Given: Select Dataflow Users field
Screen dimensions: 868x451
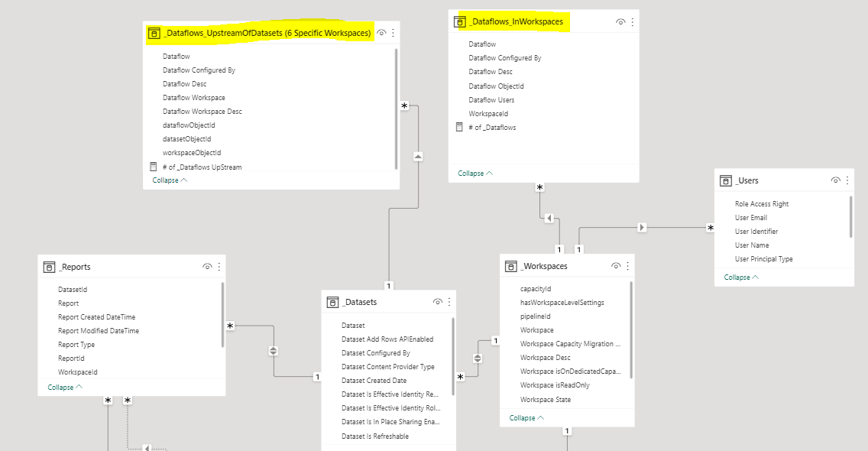Looking at the screenshot, I should point(491,99).
